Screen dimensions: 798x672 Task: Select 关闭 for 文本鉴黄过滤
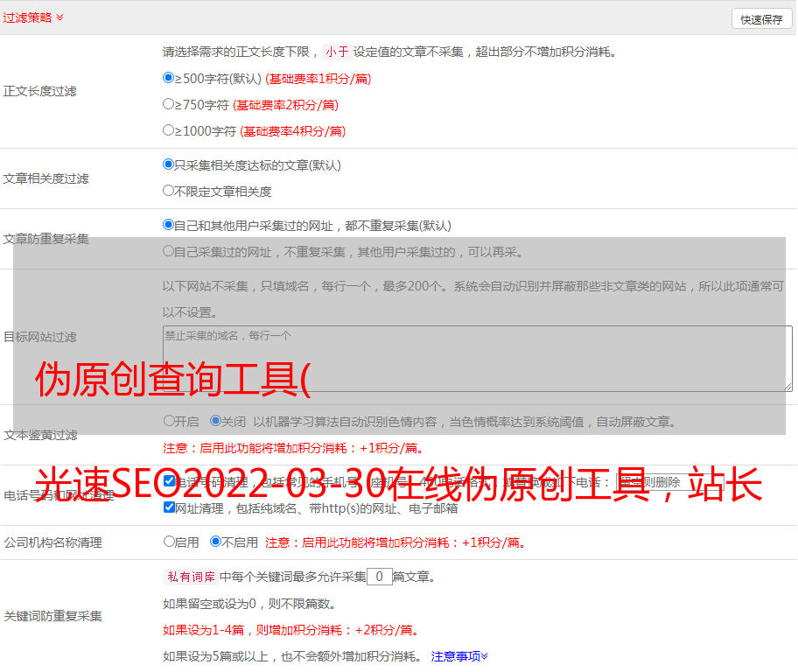point(215,421)
